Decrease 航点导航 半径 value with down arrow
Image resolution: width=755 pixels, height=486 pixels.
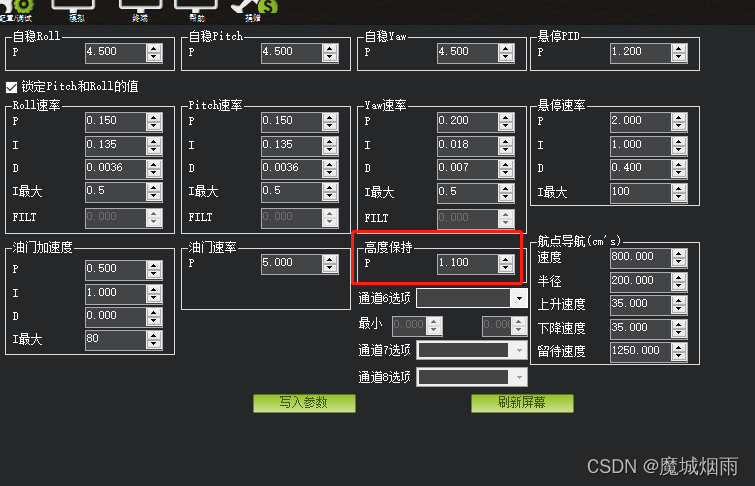click(x=679, y=286)
